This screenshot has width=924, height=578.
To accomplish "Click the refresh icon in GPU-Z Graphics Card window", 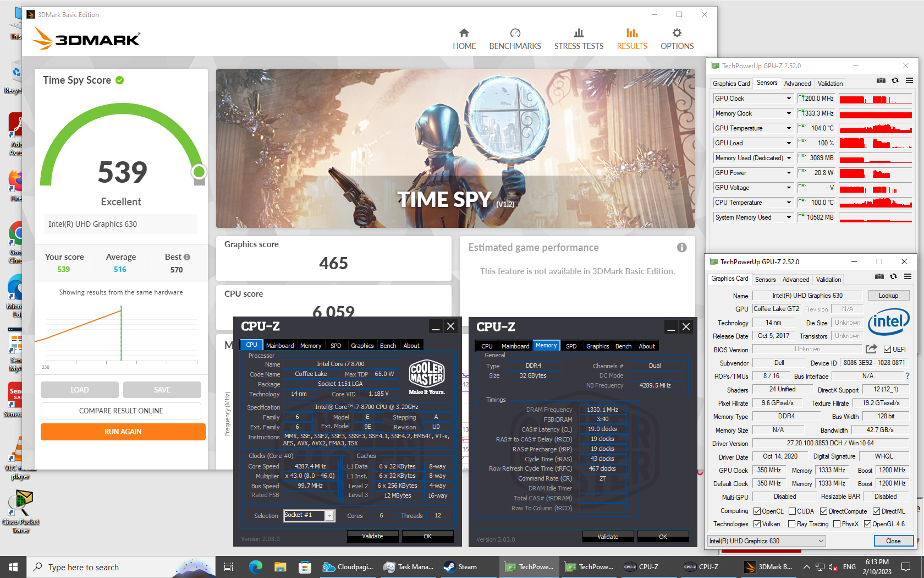I will click(x=893, y=276).
